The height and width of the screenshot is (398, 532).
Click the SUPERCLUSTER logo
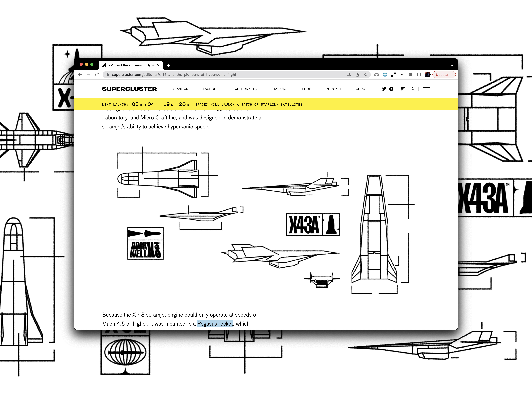129,89
